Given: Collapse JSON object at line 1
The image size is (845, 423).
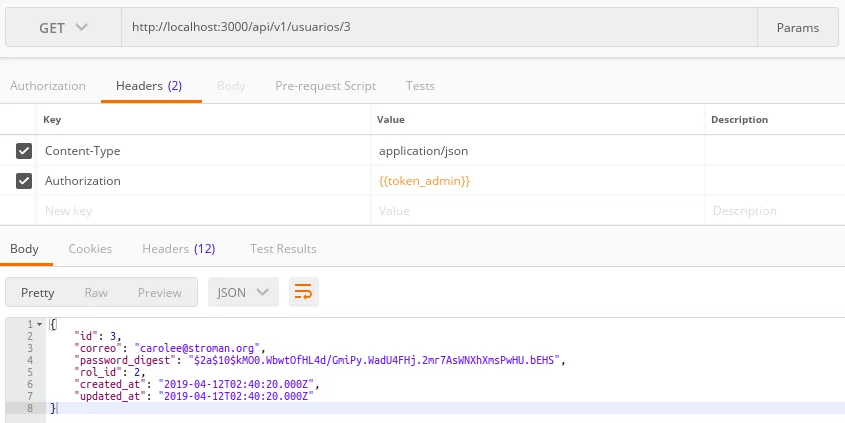Looking at the screenshot, I should [39, 325].
